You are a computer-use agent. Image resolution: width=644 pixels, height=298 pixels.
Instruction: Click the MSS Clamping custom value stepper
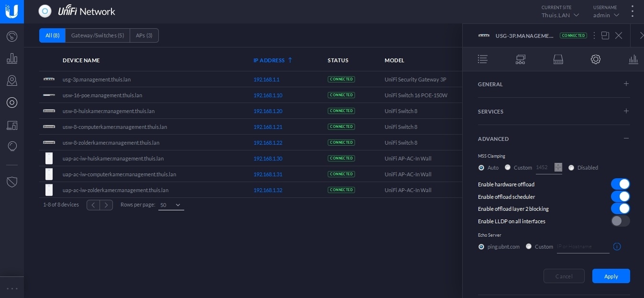[x=558, y=167]
